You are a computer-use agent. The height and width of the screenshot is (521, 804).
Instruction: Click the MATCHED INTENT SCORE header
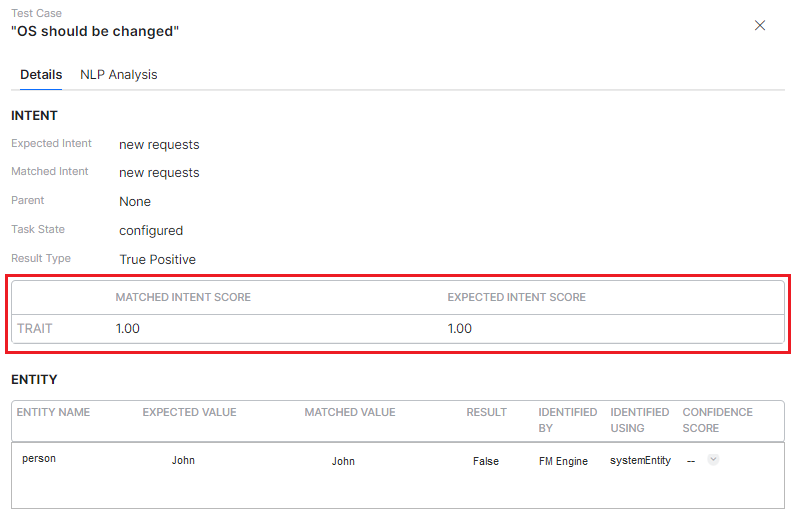point(183,297)
